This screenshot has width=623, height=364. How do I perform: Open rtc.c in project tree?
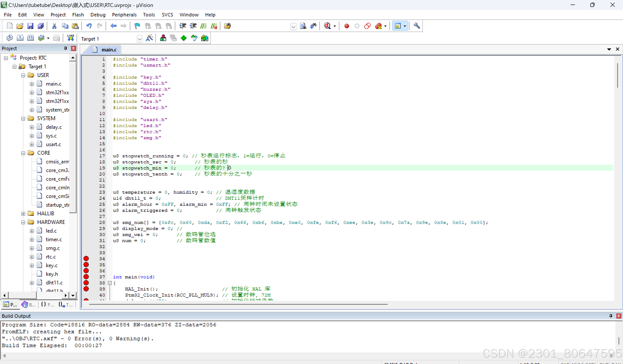tap(51, 257)
